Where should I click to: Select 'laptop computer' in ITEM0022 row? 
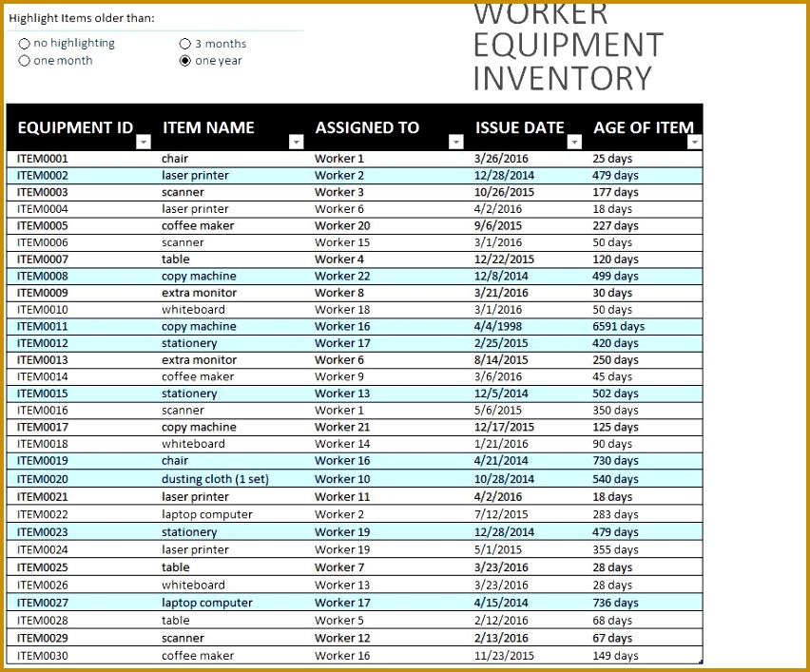[x=207, y=514]
